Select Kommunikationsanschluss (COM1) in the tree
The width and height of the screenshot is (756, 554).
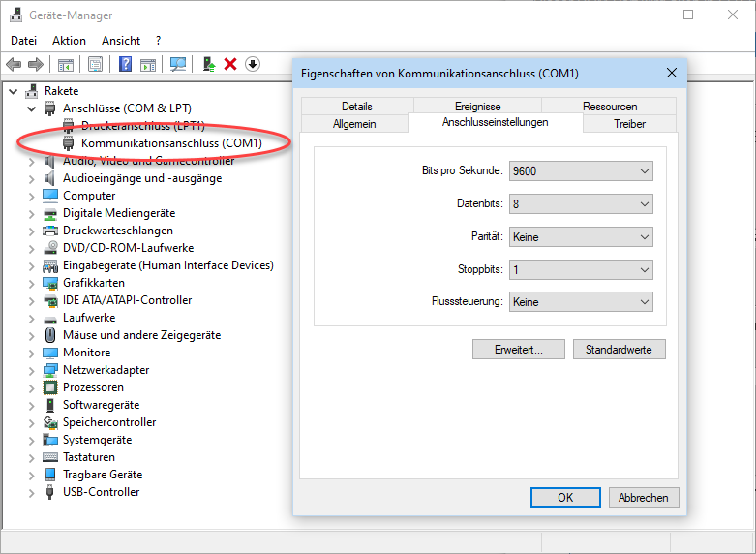click(x=171, y=143)
